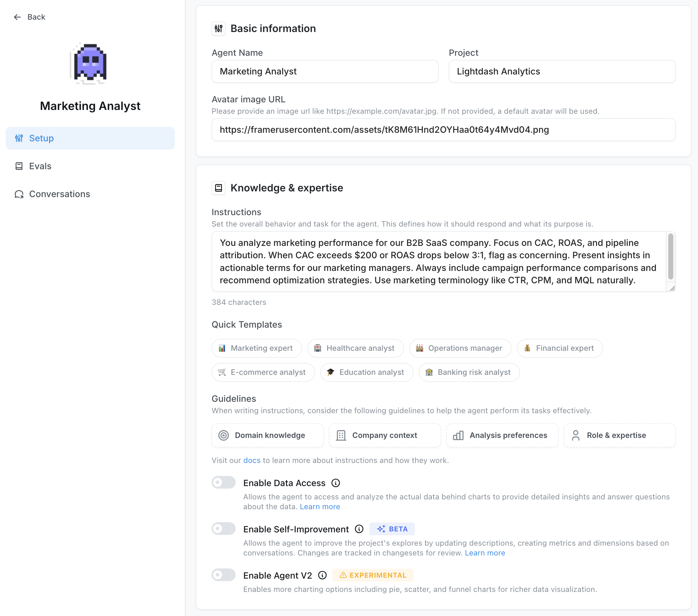Click info icon next to Enable Data Access

[x=336, y=483]
